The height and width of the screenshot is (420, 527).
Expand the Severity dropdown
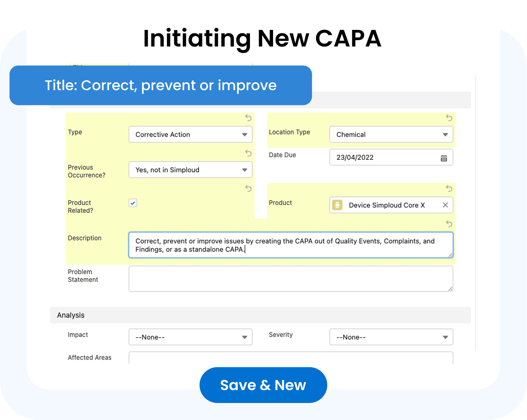coord(391,337)
